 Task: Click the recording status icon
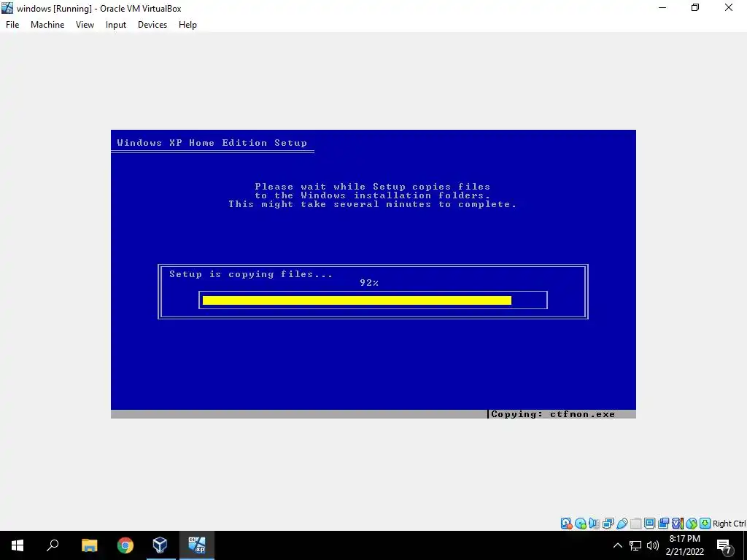(663, 524)
